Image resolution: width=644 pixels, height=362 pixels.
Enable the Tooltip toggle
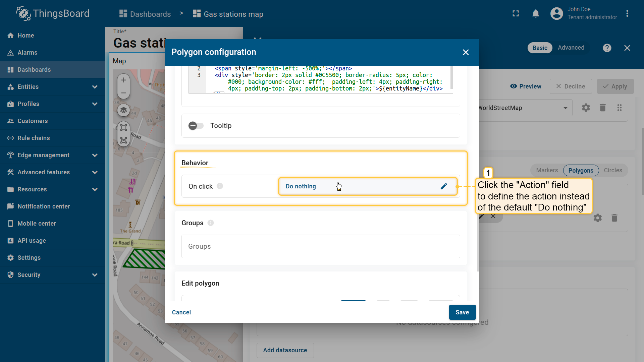coord(196,126)
